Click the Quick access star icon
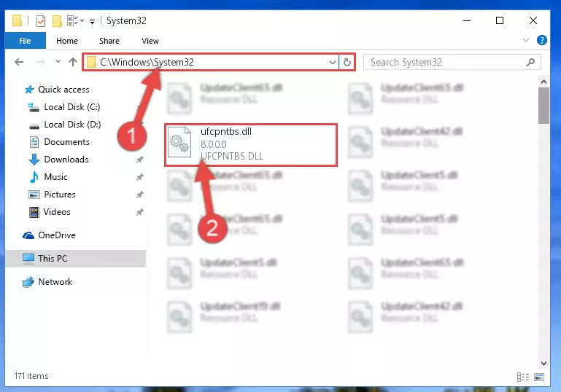Image resolution: width=561 pixels, height=392 pixels. pyautogui.click(x=29, y=90)
